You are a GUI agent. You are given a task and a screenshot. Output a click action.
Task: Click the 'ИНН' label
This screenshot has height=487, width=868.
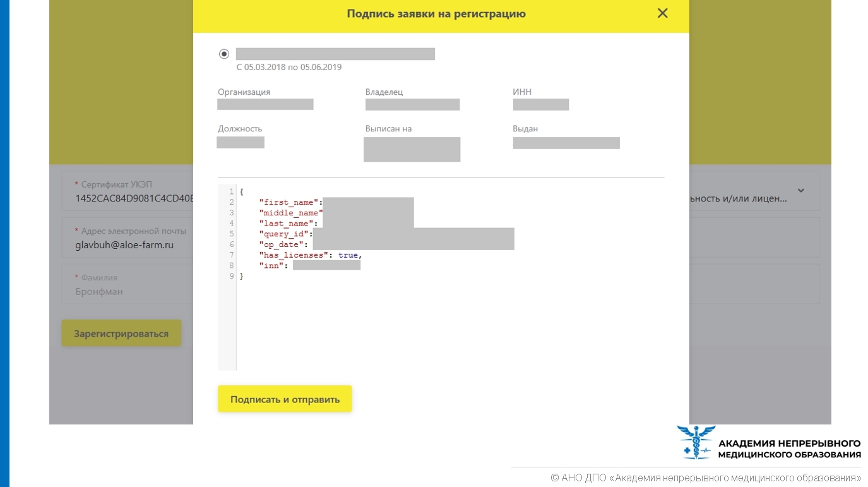[x=522, y=92]
